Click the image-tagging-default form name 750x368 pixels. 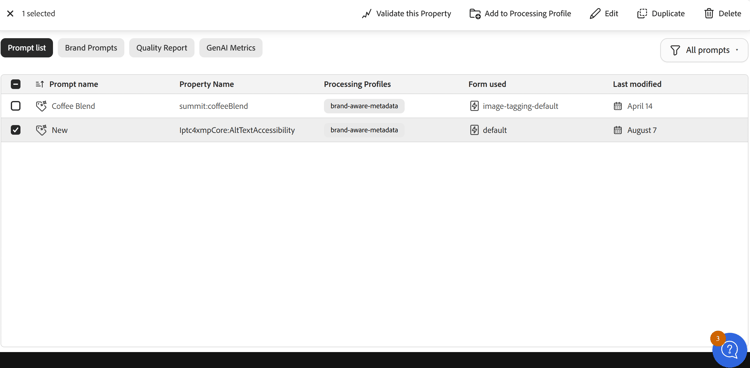520,106
